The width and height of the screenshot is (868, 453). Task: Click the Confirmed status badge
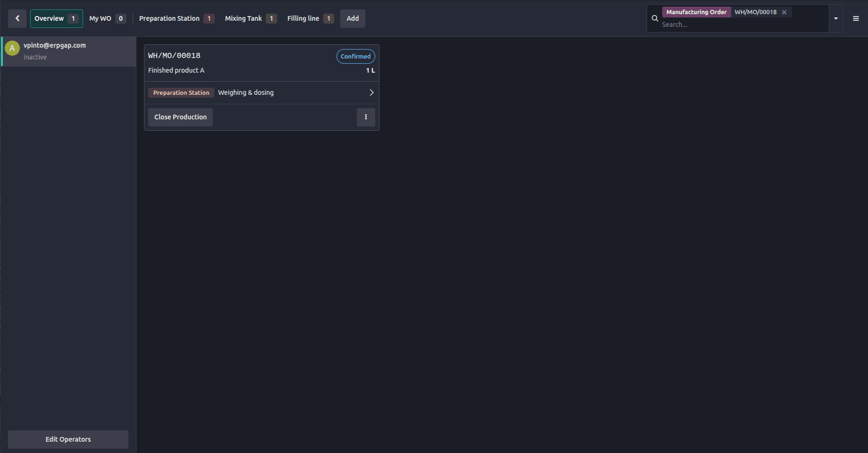pos(356,56)
